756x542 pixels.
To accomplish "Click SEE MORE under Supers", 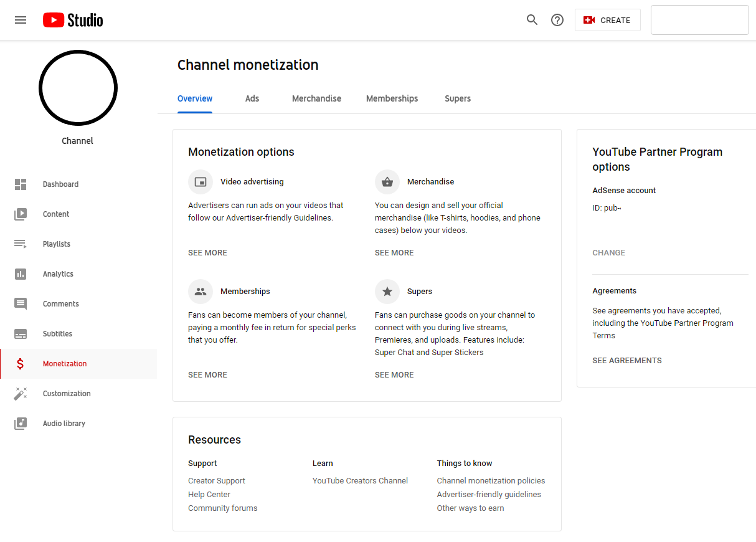I will click(x=394, y=375).
